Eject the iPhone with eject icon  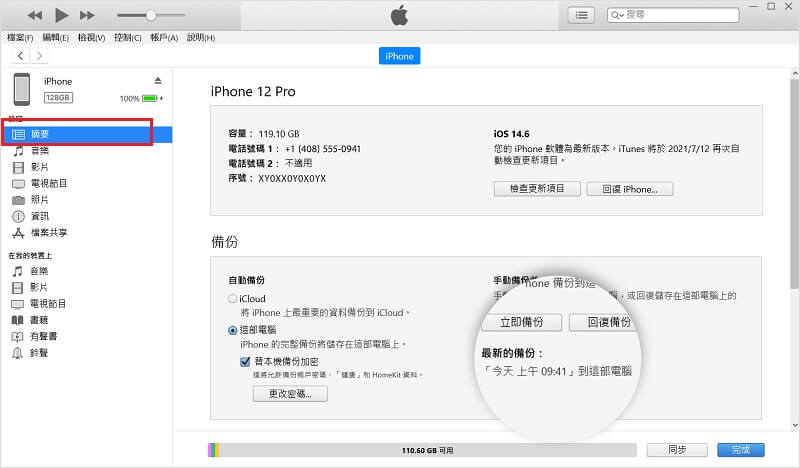point(158,81)
